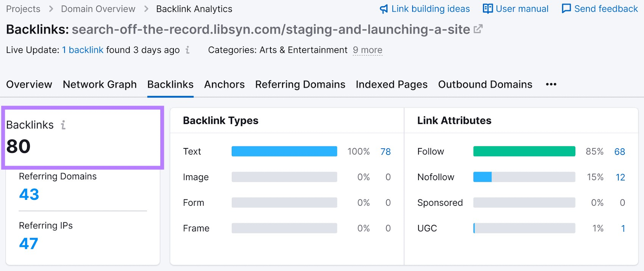Go to the Network Graph tab
The image size is (644, 271).
[99, 84]
